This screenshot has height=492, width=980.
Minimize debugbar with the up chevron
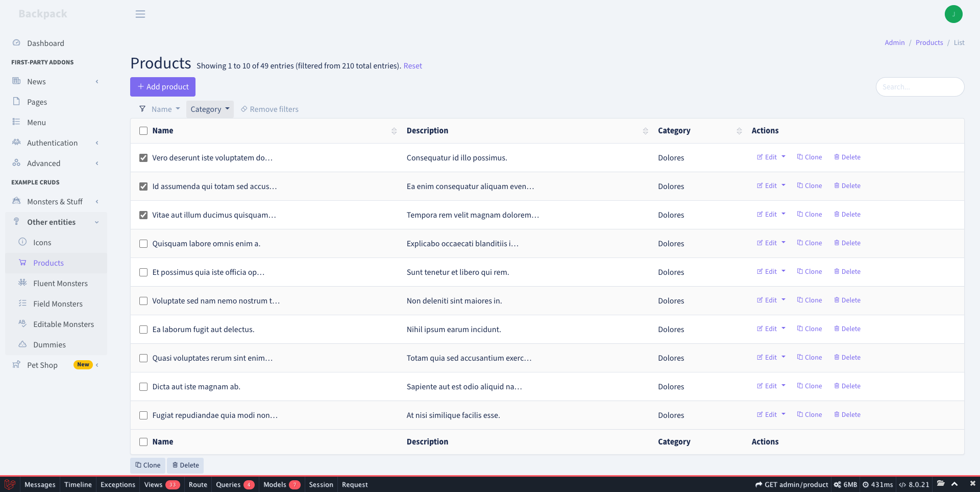coord(954,484)
